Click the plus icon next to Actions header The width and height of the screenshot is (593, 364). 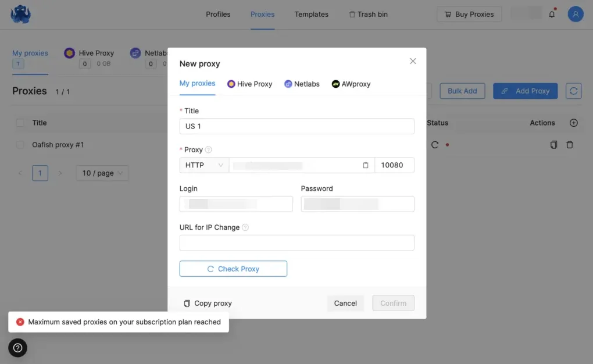[x=573, y=123]
